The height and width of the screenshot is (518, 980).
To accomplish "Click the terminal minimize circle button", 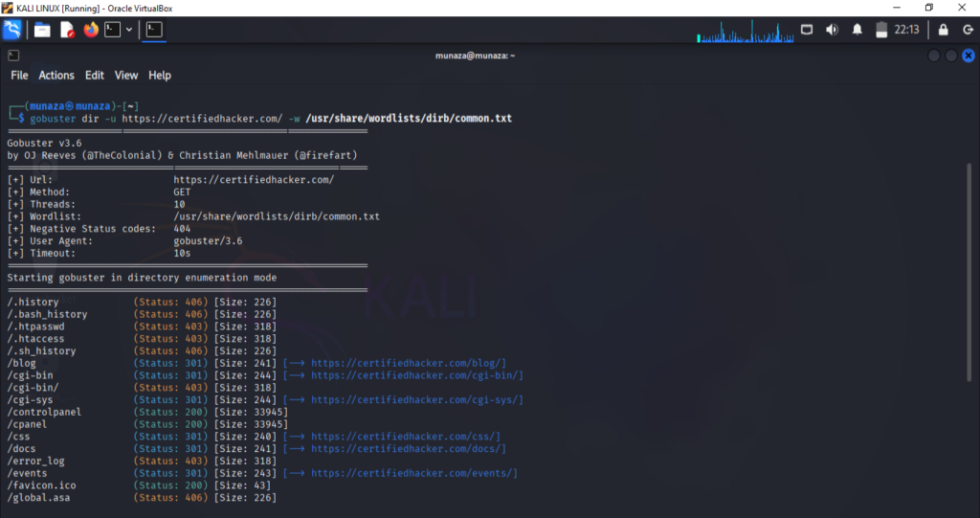I will point(934,56).
